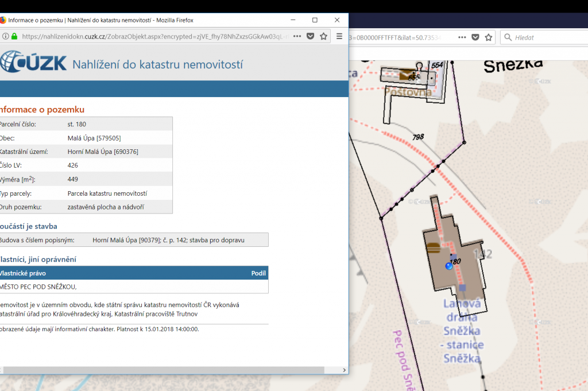Click into the Hledat search field
Screen dimensions: 588x391
546,37
